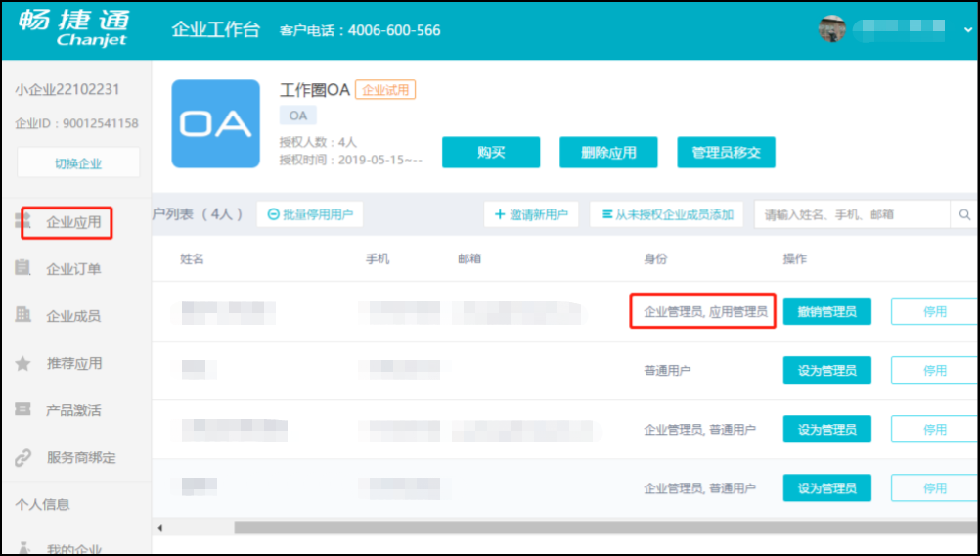Screen dimensions: 980x556
Task: Click the 企业试用 badge
Action: coord(385,89)
